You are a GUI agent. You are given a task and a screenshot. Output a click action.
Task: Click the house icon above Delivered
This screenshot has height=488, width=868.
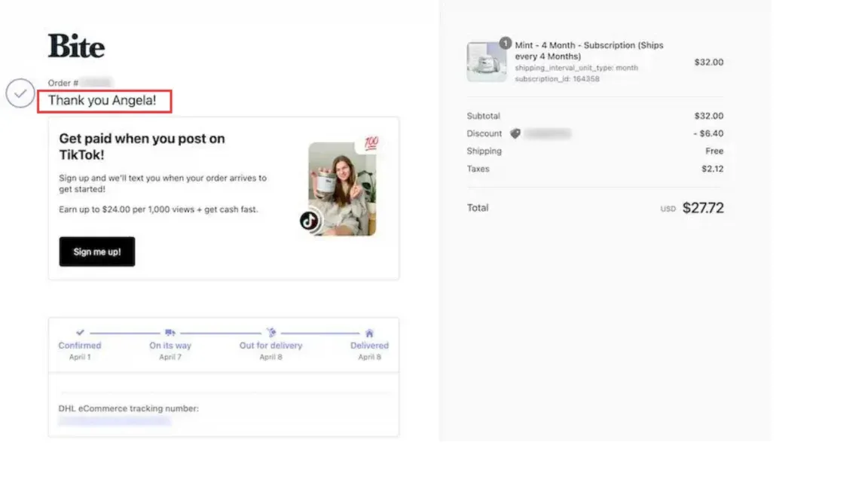369,331
